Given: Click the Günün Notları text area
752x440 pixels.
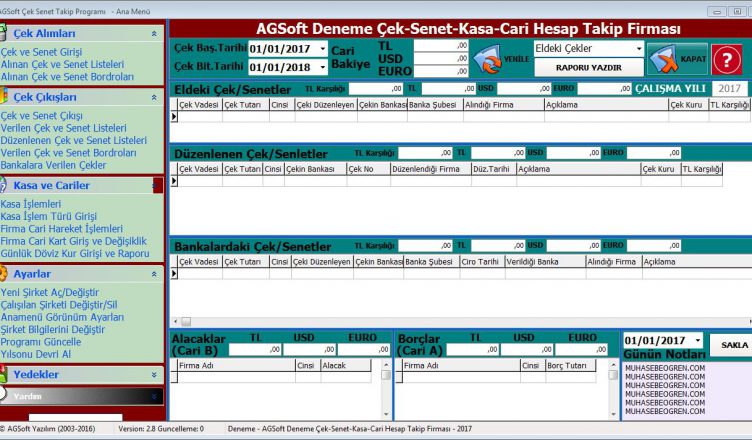Looking at the screenshot, I should 687,390.
